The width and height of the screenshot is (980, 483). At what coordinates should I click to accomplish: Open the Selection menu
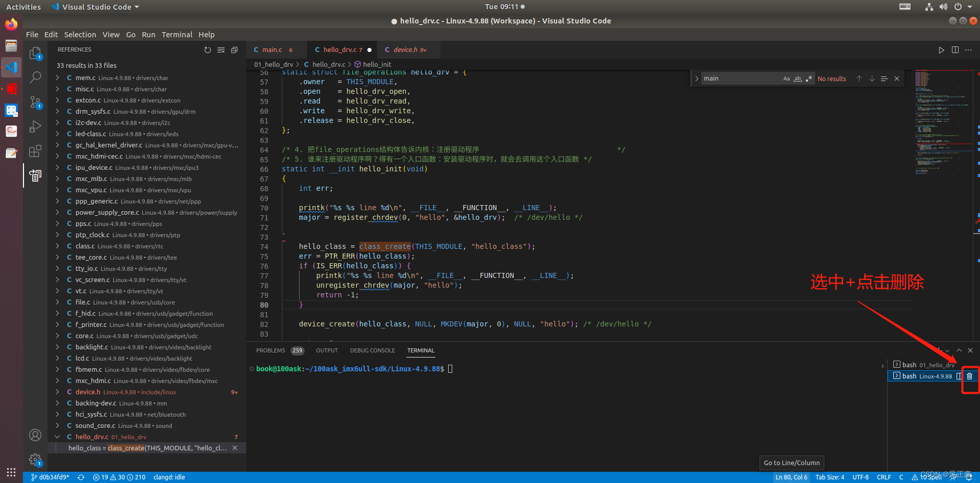(80, 35)
